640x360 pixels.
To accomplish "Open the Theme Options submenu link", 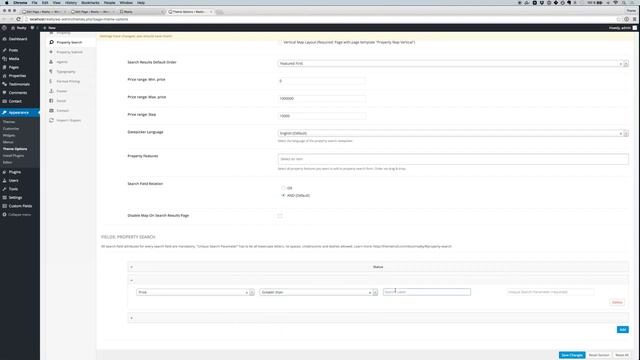I will pyautogui.click(x=15, y=149).
